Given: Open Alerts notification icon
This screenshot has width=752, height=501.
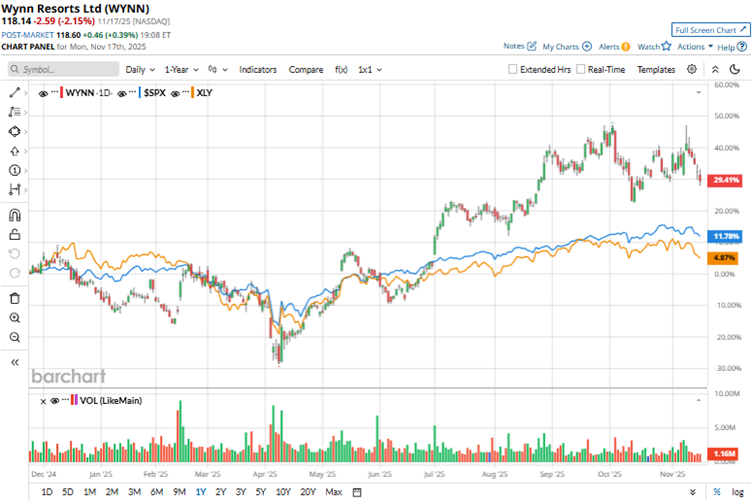Looking at the screenshot, I should [625, 47].
